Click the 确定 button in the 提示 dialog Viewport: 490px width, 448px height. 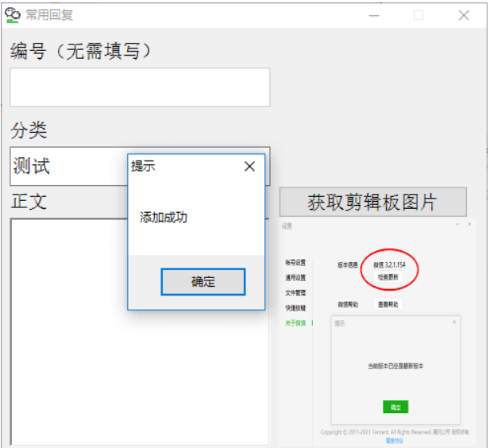click(x=203, y=282)
